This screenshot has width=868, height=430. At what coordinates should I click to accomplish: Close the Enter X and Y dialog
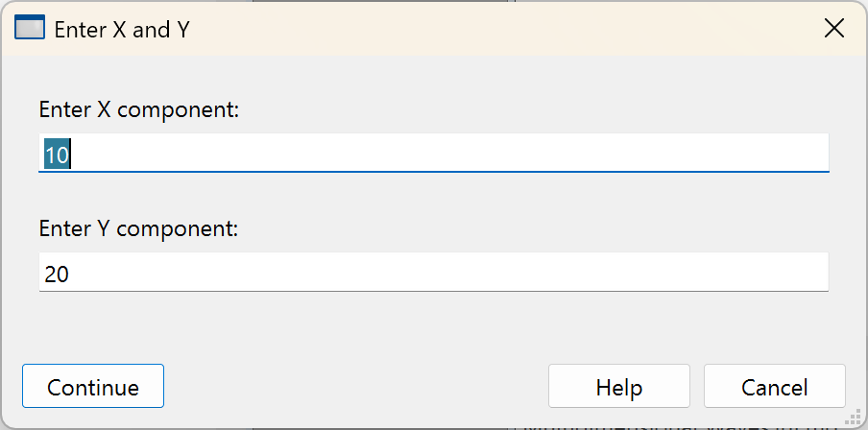(x=834, y=29)
